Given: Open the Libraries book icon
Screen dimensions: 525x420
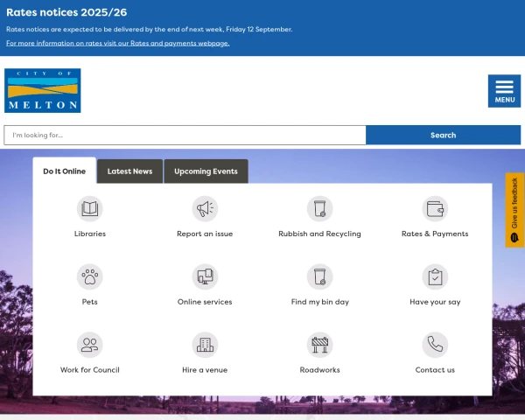Looking at the screenshot, I should tap(89, 208).
